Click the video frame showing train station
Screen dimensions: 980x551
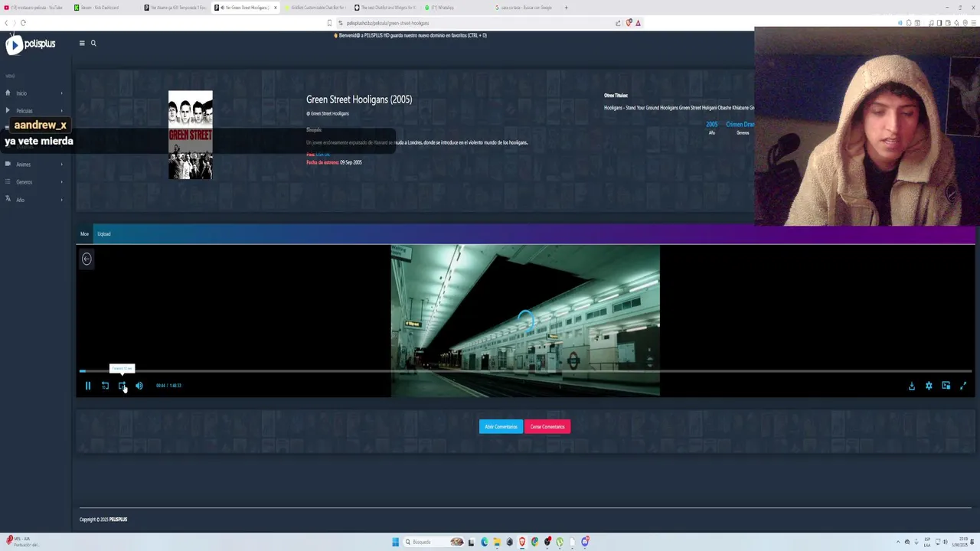click(525, 321)
